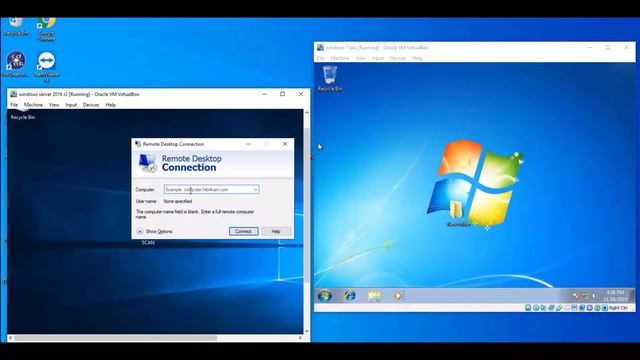Click the Windows 7 taskbar clock

click(x=616, y=296)
